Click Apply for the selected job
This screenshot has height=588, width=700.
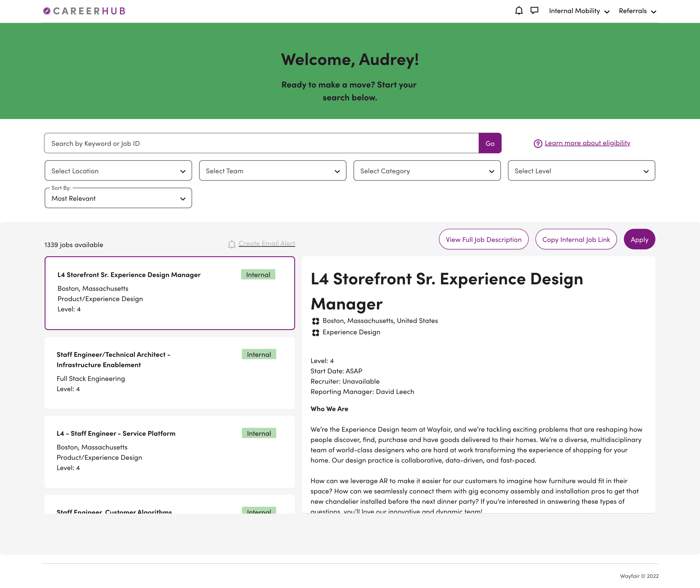(639, 239)
